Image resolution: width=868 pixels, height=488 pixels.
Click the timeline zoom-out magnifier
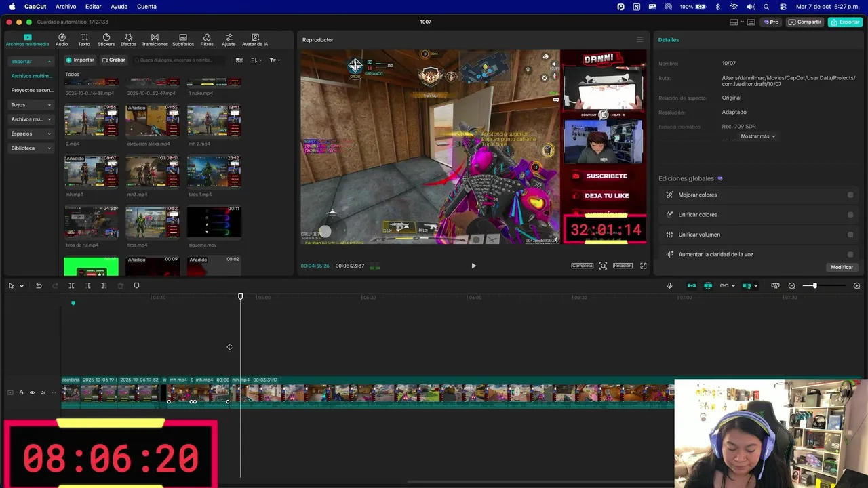coord(791,285)
